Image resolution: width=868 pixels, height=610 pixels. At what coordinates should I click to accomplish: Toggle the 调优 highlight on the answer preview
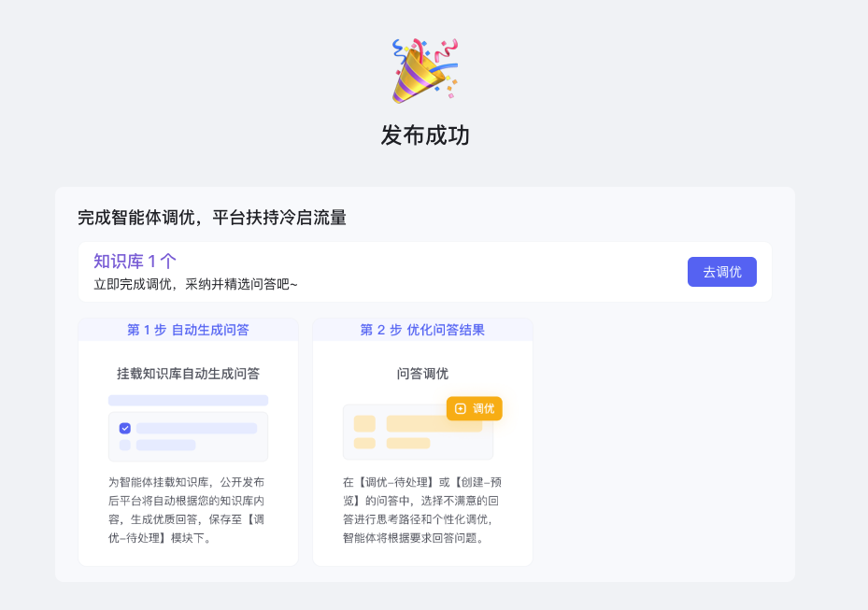(x=475, y=408)
